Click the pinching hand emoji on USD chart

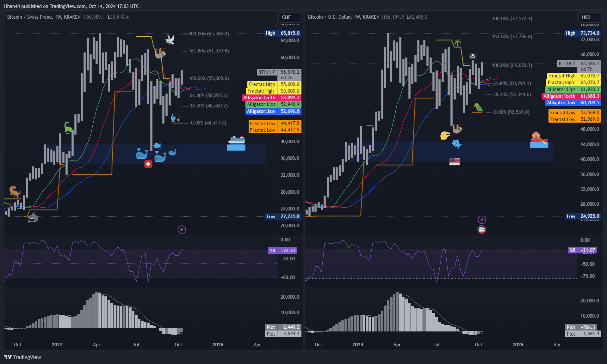click(x=445, y=136)
